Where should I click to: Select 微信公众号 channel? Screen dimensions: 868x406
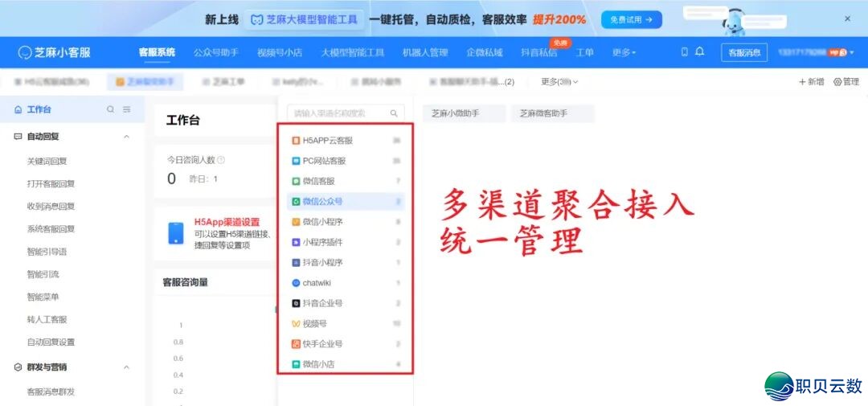pos(346,202)
